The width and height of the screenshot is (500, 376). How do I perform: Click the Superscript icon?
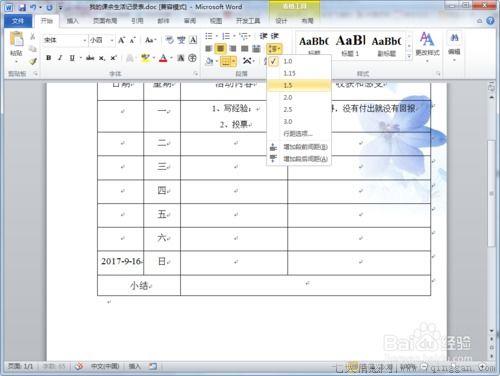113,58
